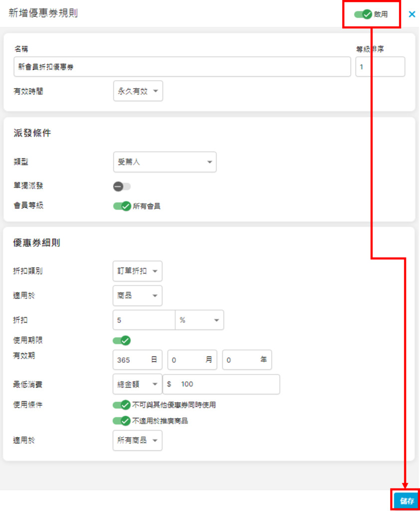Screen dimensions: 420x511
Task: Disable the 使用期限 toggle
Action: [122, 341]
